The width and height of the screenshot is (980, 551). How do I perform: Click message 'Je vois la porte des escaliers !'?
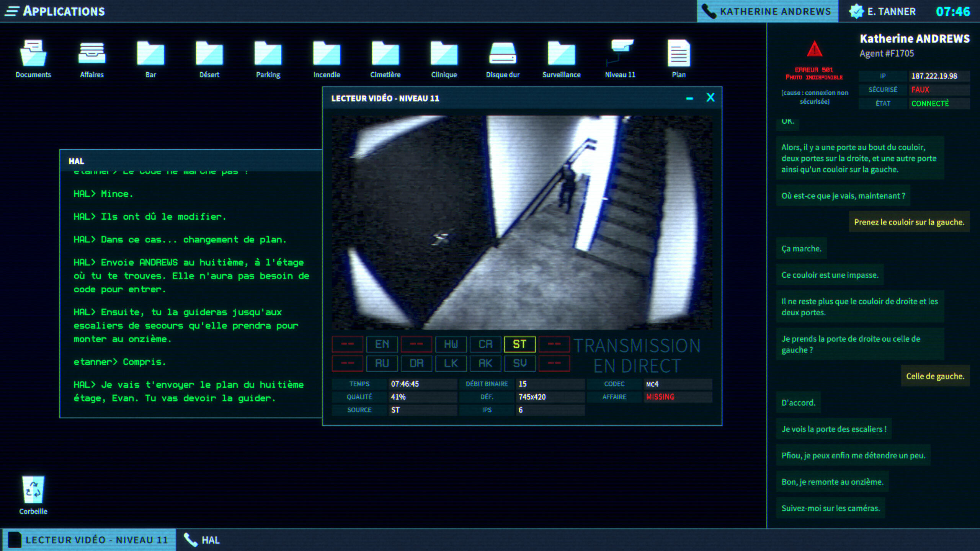834,429
